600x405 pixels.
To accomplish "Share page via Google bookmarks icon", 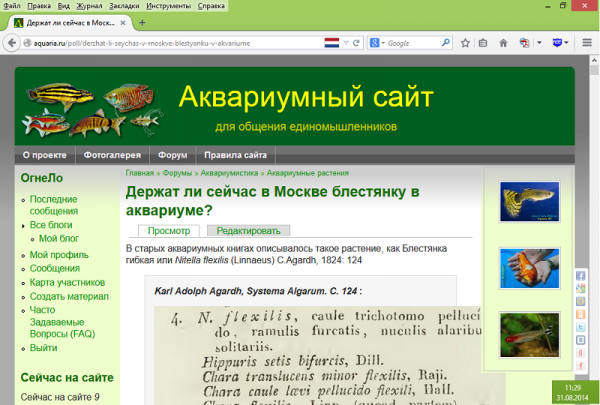I will pyautogui.click(x=580, y=289).
